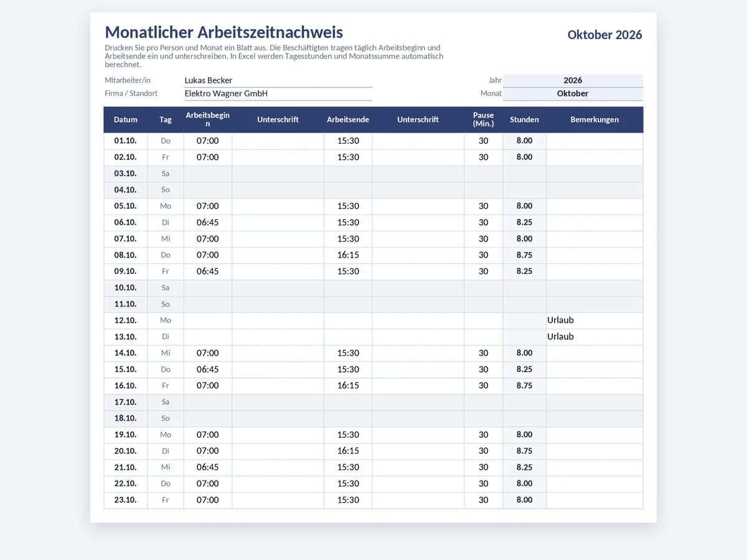
Task: Click Arbeitsbeginn 07:00 in row 02.10.
Action: pyautogui.click(x=208, y=157)
